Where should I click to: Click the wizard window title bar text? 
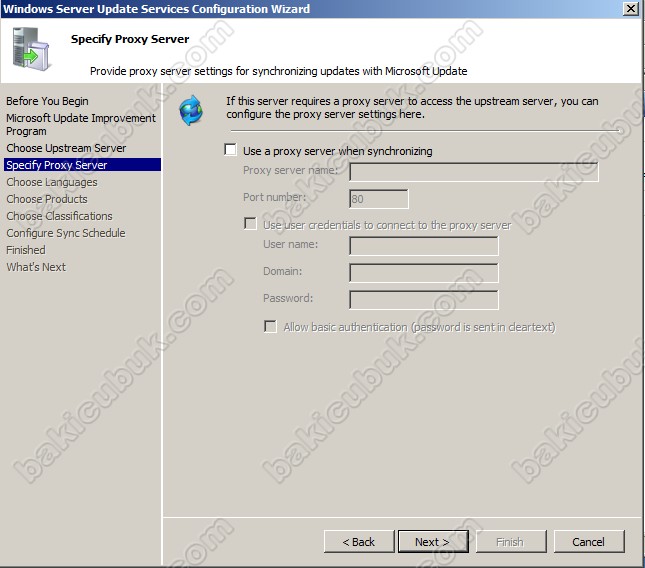click(156, 9)
